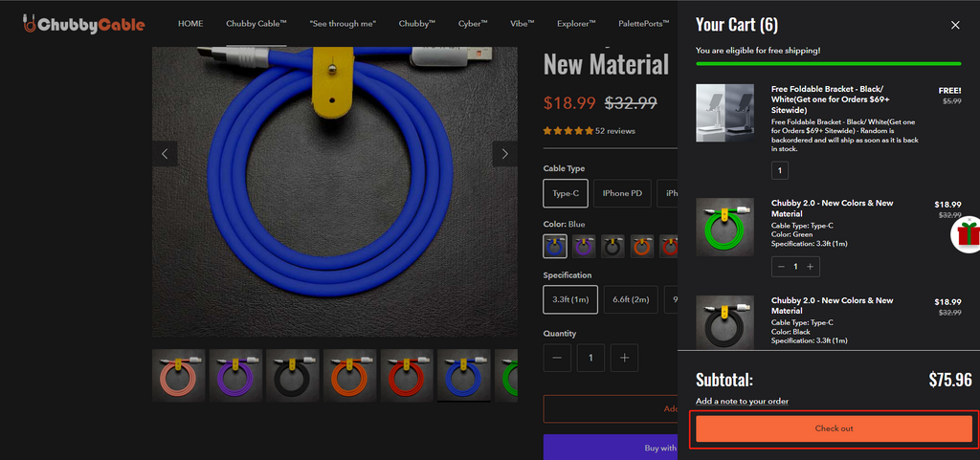
Task: Click the ChubbyCable logo
Action: 82,24
